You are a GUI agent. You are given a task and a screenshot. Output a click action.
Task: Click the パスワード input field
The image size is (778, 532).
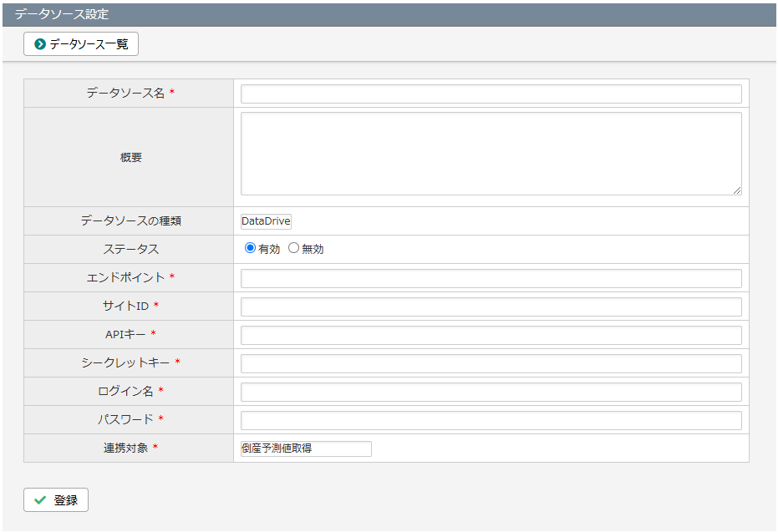(491, 420)
